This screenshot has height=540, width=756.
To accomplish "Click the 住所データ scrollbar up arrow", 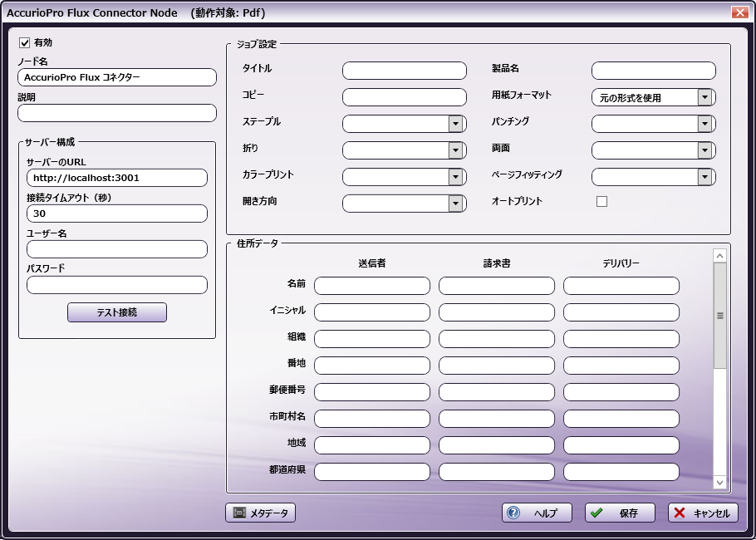I will (x=719, y=256).
